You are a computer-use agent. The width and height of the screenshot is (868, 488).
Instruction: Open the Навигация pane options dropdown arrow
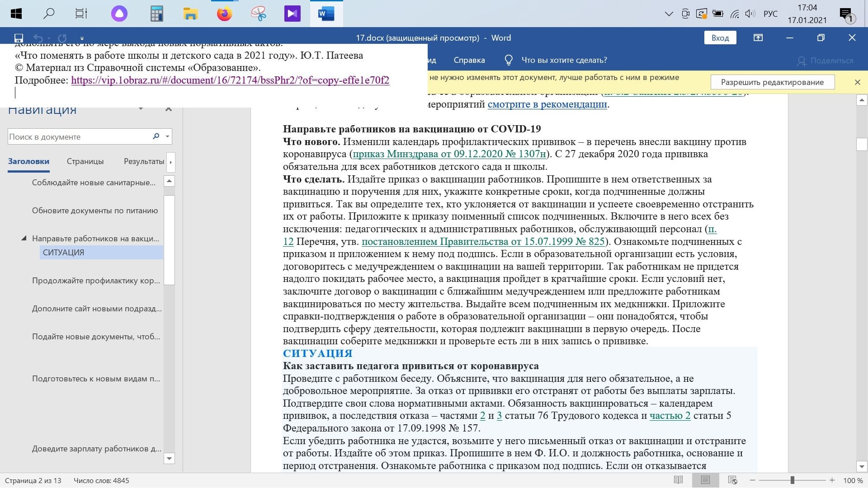click(x=141, y=109)
